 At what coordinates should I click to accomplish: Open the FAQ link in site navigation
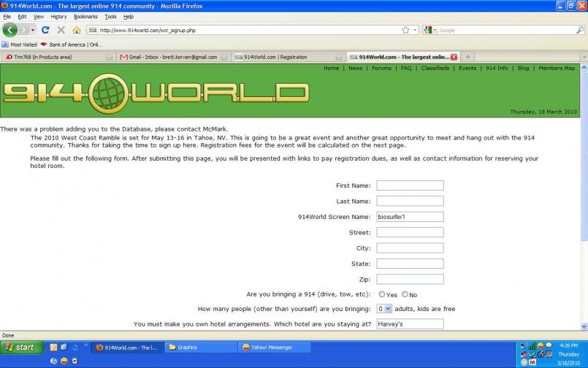(x=406, y=68)
